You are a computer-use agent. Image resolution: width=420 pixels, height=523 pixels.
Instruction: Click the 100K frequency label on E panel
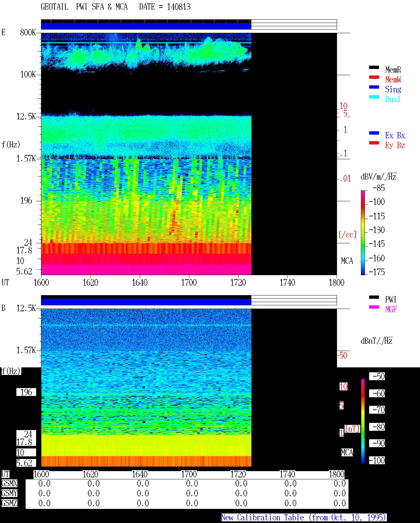[x=28, y=74]
